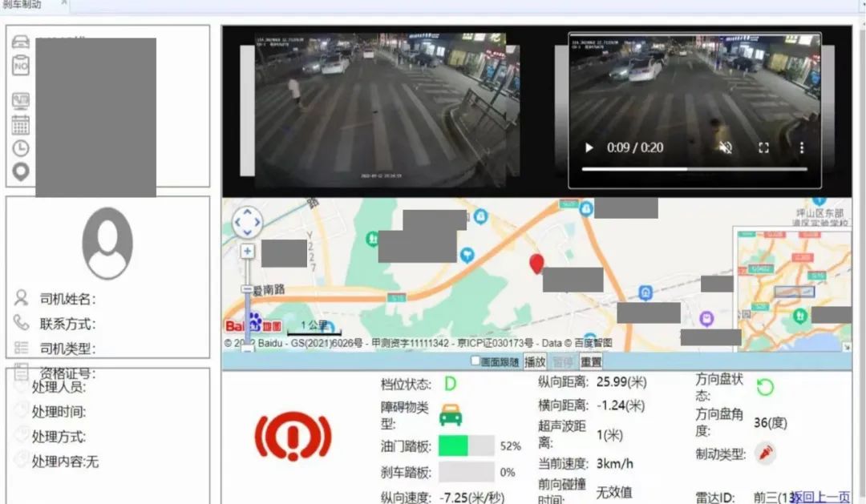Click the purple shopping marker on the map

click(706, 319)
